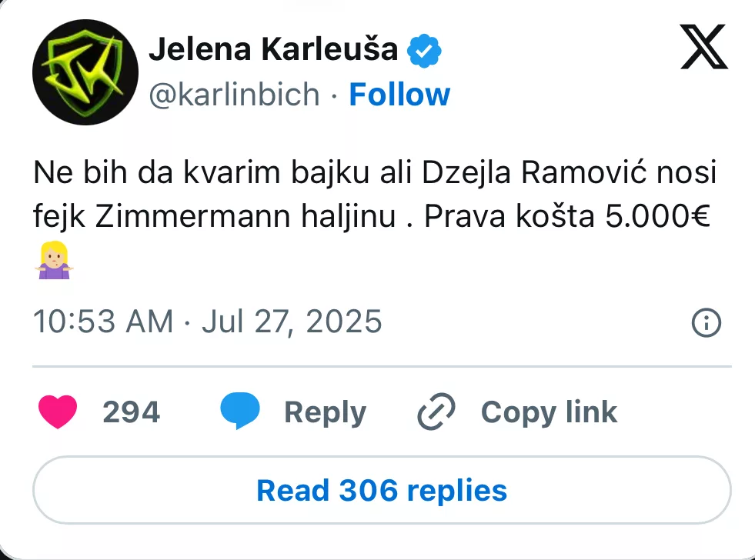
Task: Follow the @karlinbich account
Action: pos(399,95)
